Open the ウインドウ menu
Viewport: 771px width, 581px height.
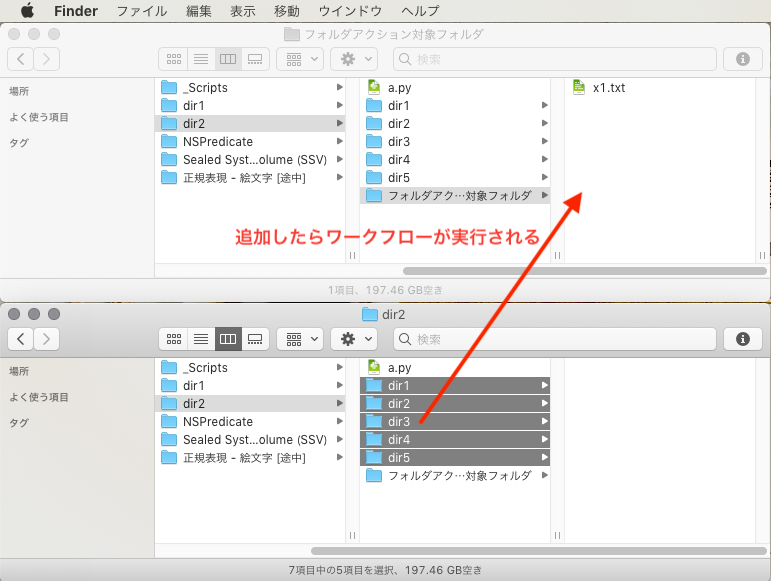(349, 11)
